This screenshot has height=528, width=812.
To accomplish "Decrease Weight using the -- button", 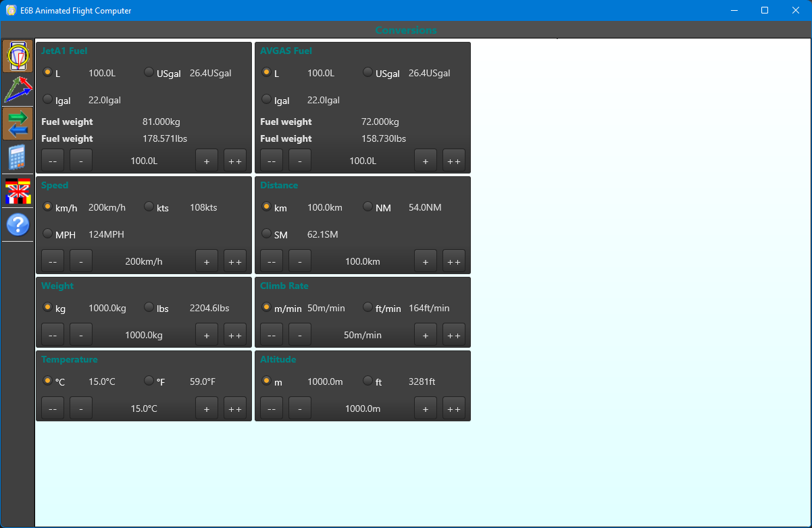I will 53,335.
